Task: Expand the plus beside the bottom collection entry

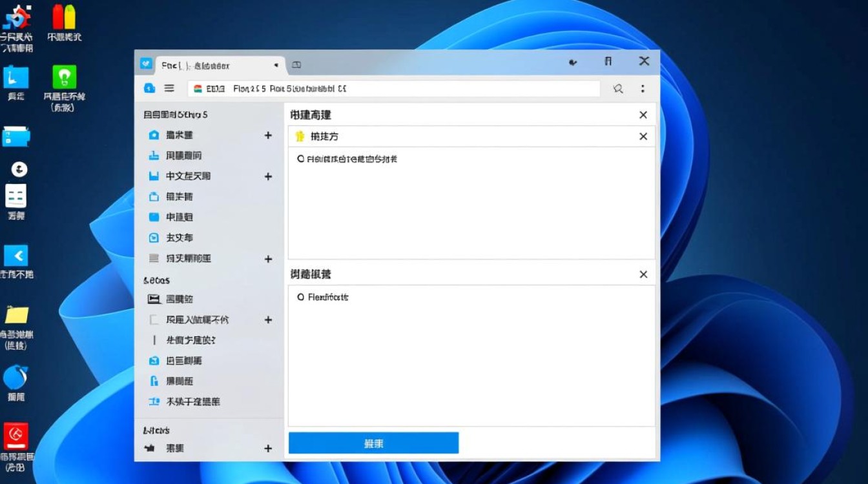Action: point(269,448)
